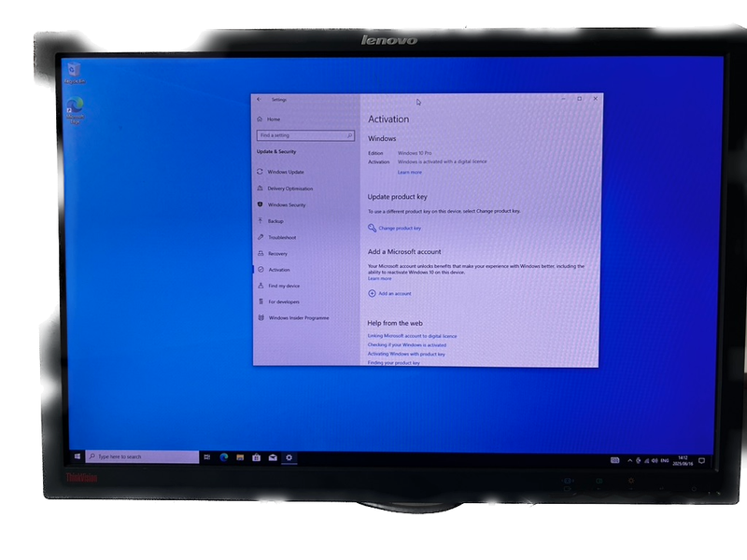Select the Microsoft Edge desktop shortcut
The width and height of the screenshot is (747, 560).
click(x=75, y=110)
